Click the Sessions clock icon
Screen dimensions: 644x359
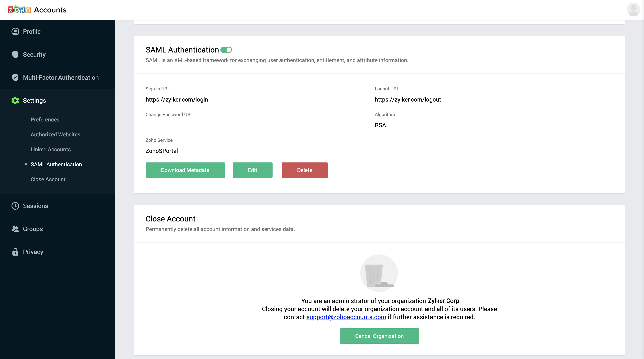pos(15,206)
